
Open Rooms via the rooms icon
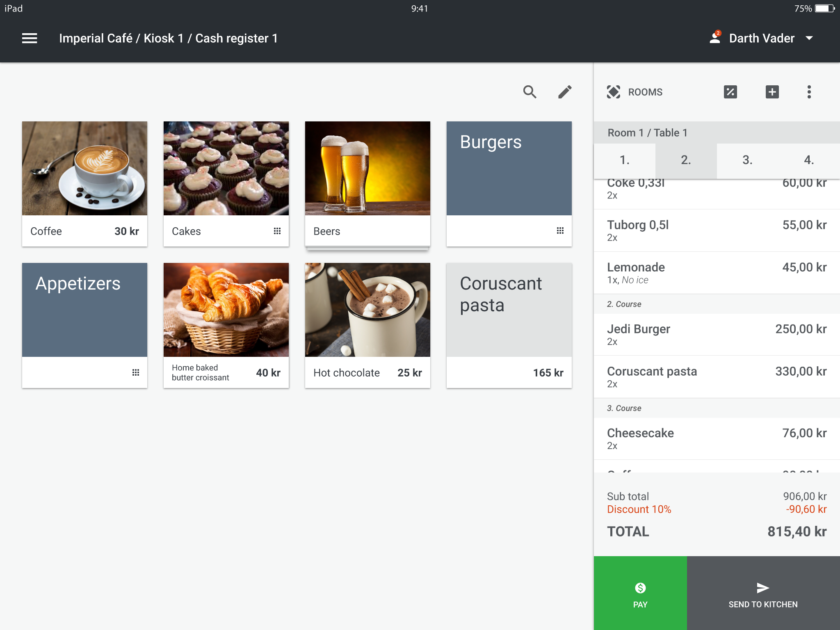click(x=614, y=92)
